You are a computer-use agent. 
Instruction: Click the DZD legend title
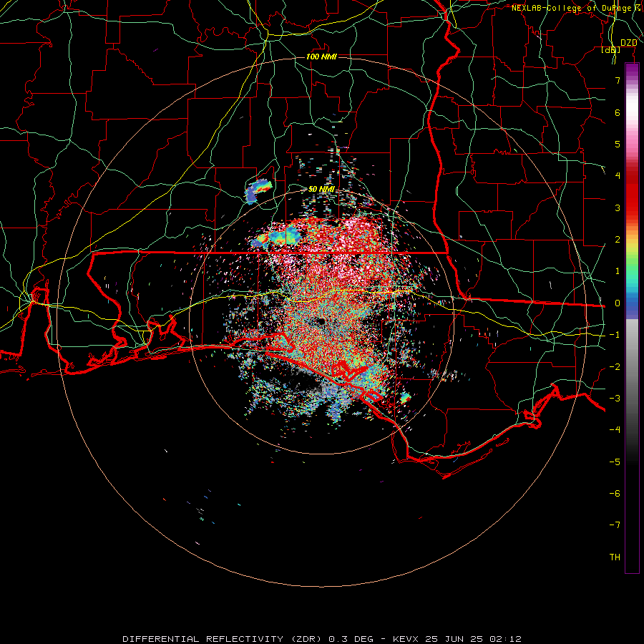click(x=628, y=43)
